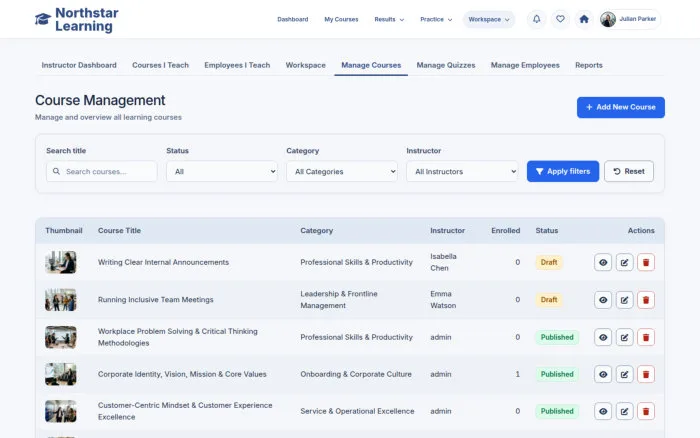Open the favorites heart icon
Screen dimensions: 700x438
click(x=560, y=19)
